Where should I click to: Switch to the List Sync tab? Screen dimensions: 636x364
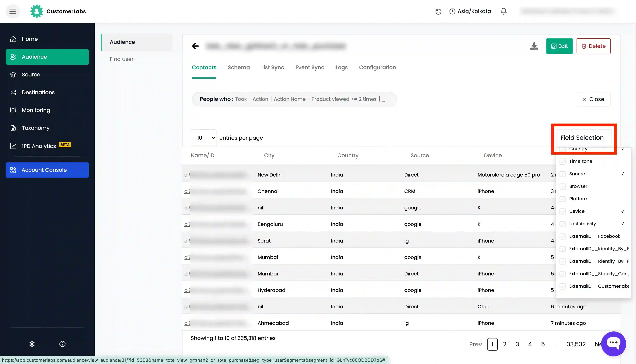272,68
